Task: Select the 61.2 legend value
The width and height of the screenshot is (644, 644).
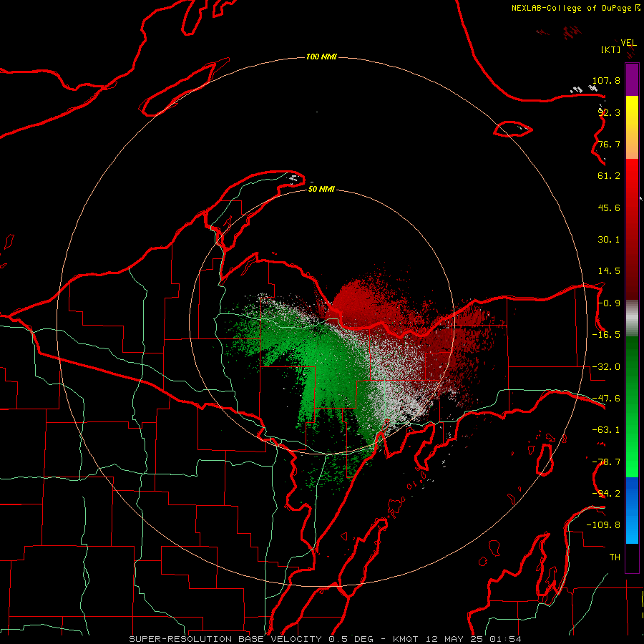Action: click(609, 176)
